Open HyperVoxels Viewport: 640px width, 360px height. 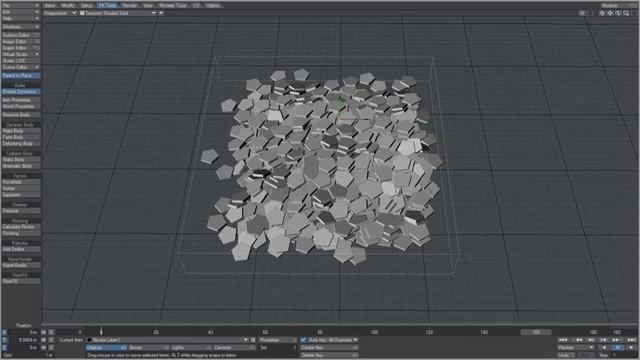20,265
